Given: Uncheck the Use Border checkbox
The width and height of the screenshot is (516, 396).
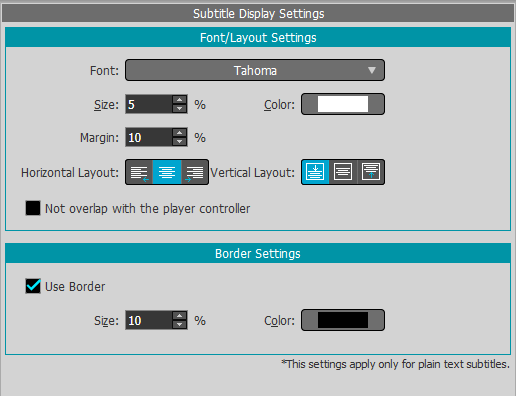Looking at the screenshot, I should 33,286.
